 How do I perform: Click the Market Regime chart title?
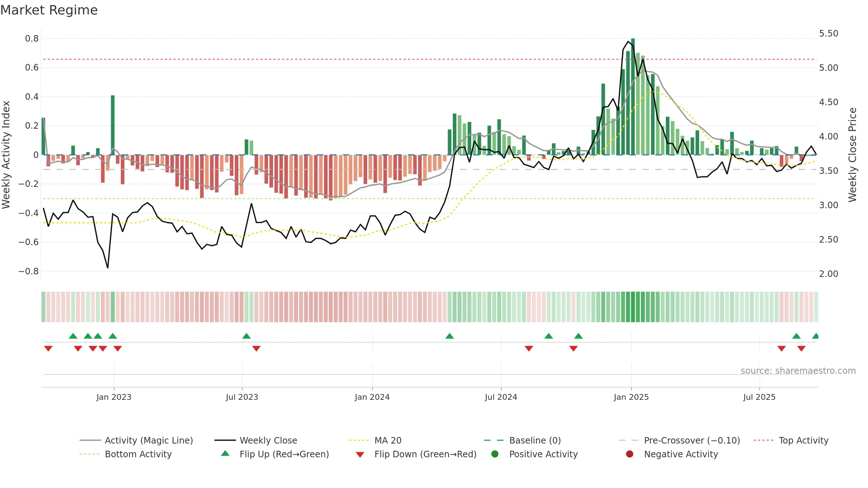point(49,10)
